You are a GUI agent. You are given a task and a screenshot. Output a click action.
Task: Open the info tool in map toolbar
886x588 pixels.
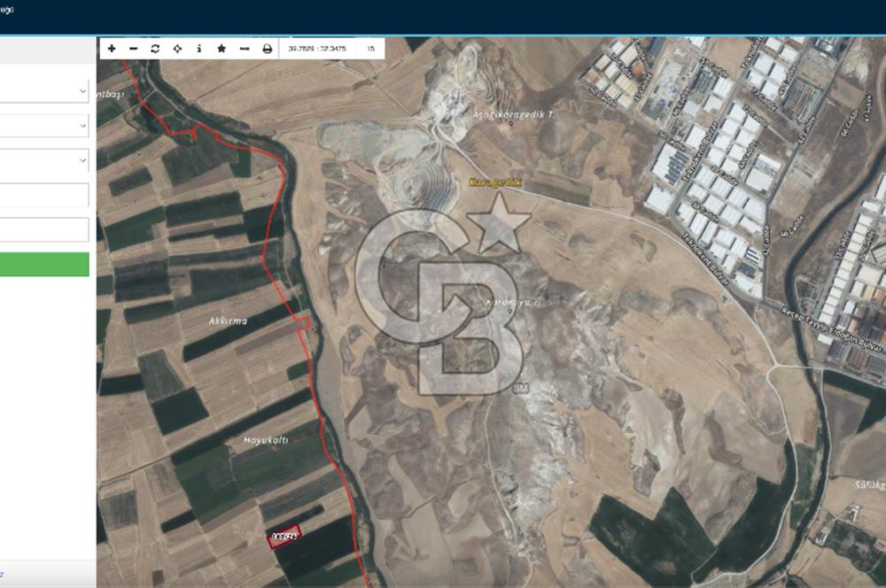pyautogui.click(x=198, y=49)
